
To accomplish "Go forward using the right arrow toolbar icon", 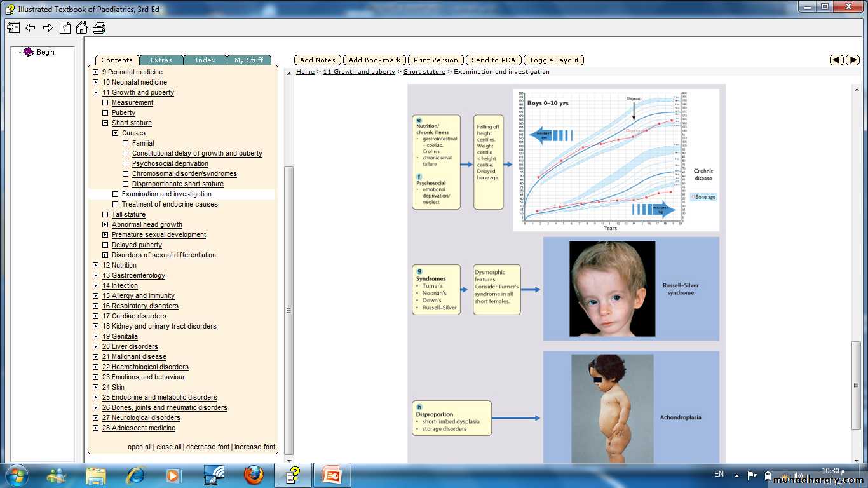I will click(48, 27).
